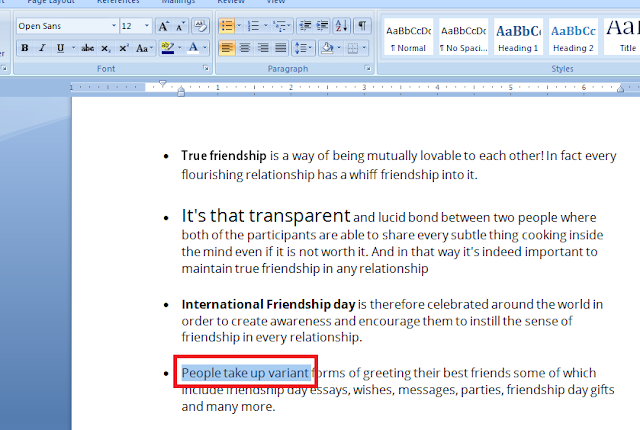The image size is (640, 430).
Task: Select Align Text Right
Action: (262, 48)
